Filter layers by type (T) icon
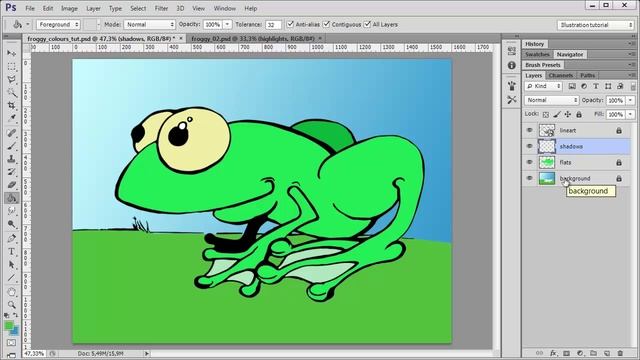This screenshot has width=640, height=360. [x=596, y=86]
